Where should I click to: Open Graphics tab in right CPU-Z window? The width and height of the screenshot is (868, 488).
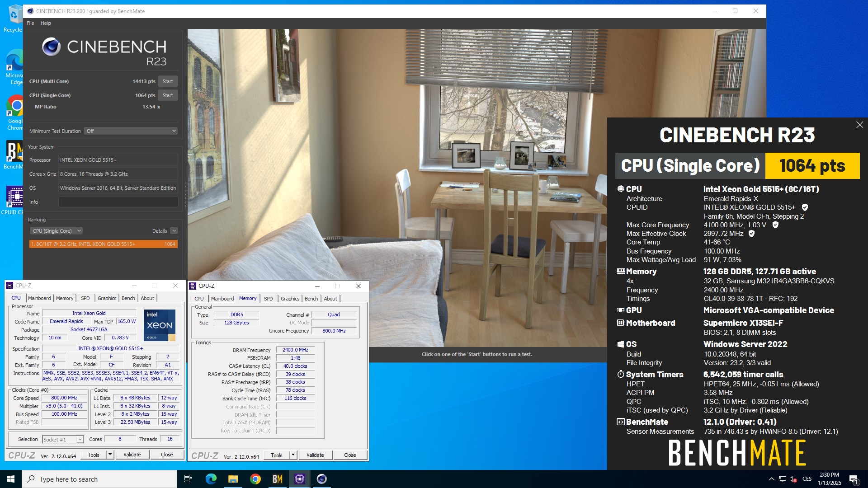290,299
